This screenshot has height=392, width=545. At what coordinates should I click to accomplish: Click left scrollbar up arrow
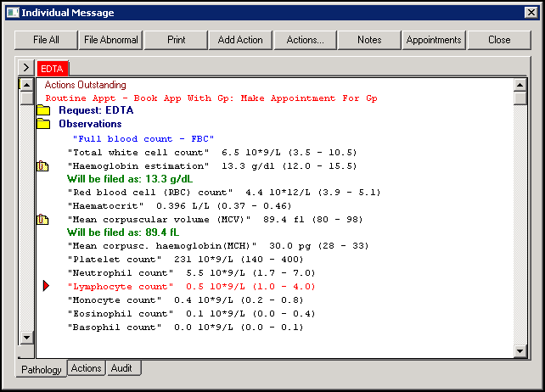(26, 86)
